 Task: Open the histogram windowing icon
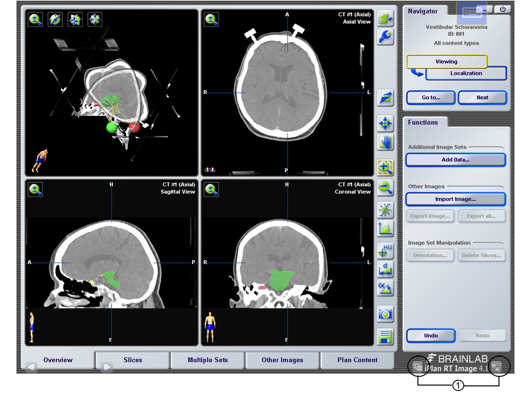(385, 229)
